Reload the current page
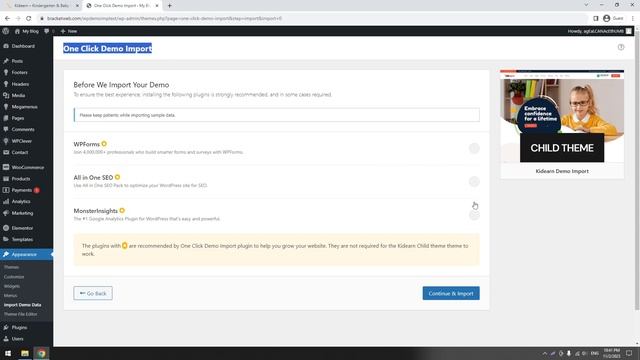 (29, 18)
